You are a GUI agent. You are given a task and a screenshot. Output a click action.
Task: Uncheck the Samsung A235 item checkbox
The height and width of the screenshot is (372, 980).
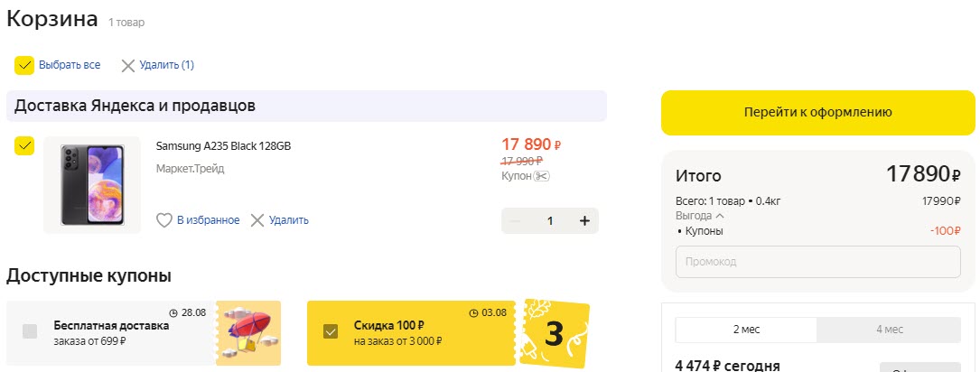click(x=24, y=145)
